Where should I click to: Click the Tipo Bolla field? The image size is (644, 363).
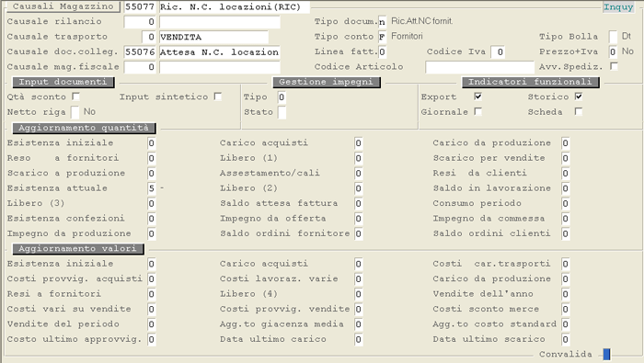tap(613, 37)
